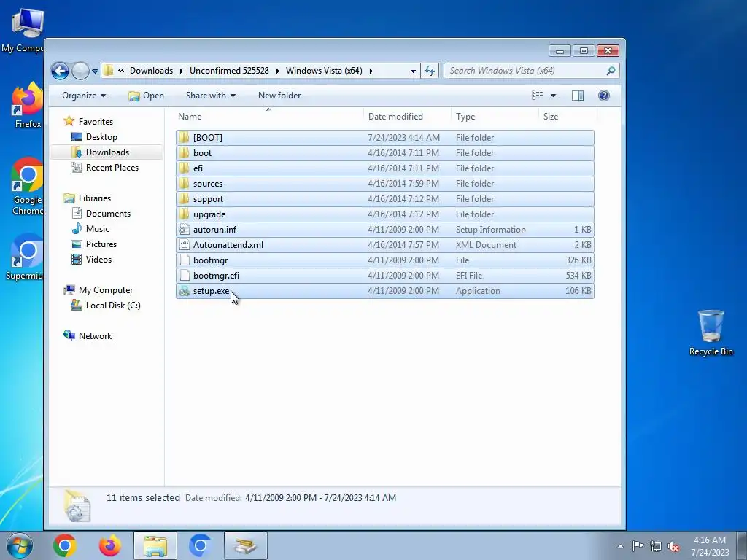
Task: Open Recent Places in Favorites
Action: (112, 168)
